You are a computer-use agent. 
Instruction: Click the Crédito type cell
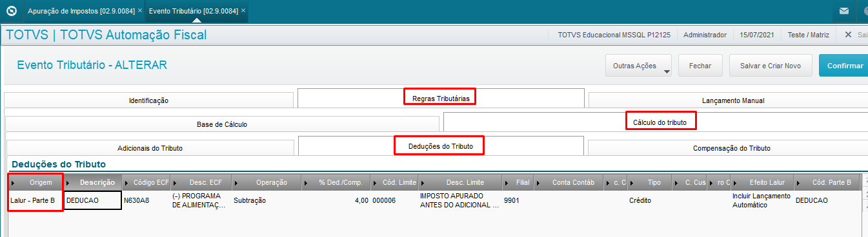click(x=649, y=200)
